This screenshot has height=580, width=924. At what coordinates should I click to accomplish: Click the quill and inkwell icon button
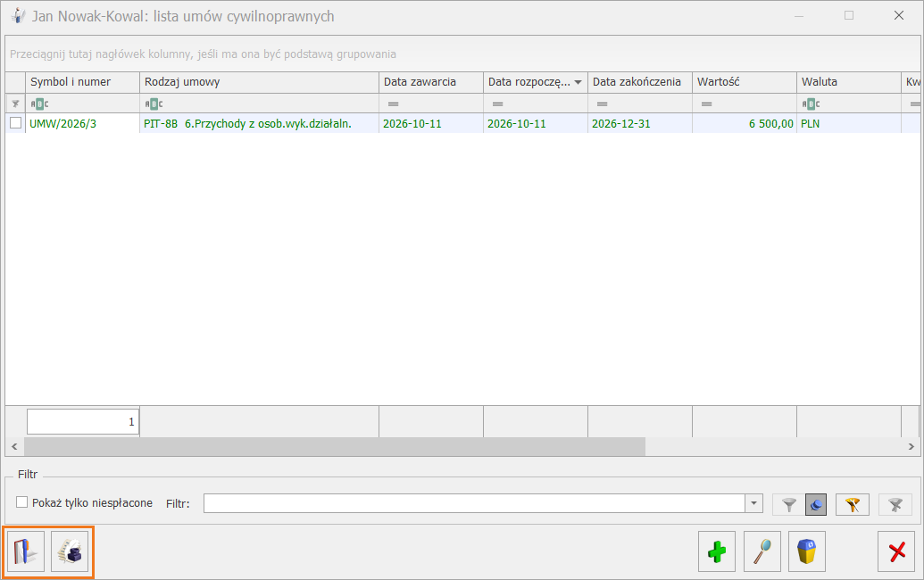click(x=70, y=551)
